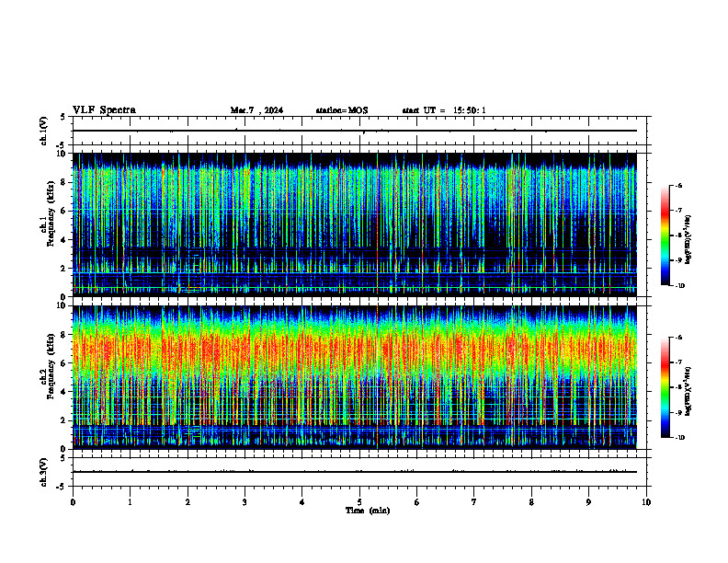Click the ch.2 color bar '-10' label
Viewport: 728px width, 563px height.
click(680, 438)
